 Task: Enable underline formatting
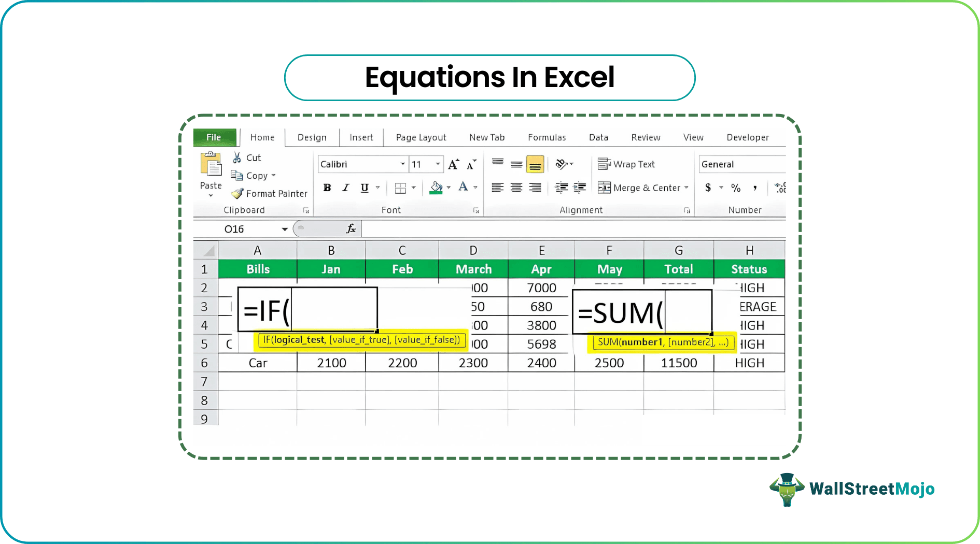[x=365, y=188]
